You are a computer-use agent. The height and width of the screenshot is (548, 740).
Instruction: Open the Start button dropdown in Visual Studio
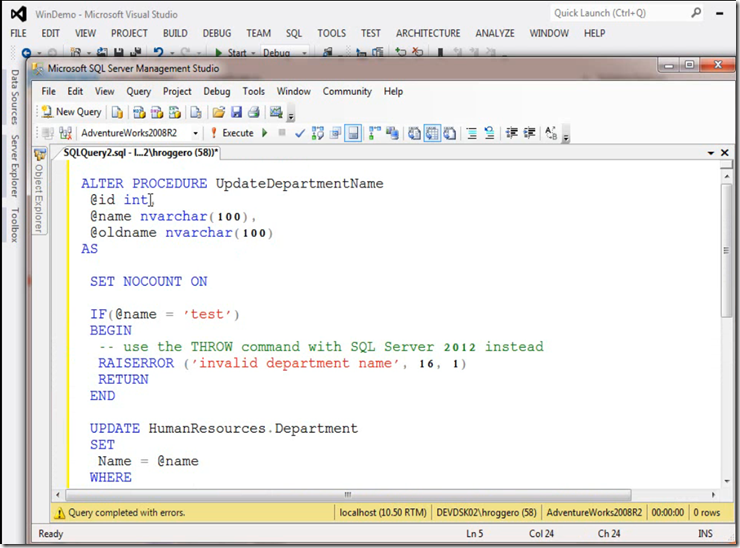point(253,53)
